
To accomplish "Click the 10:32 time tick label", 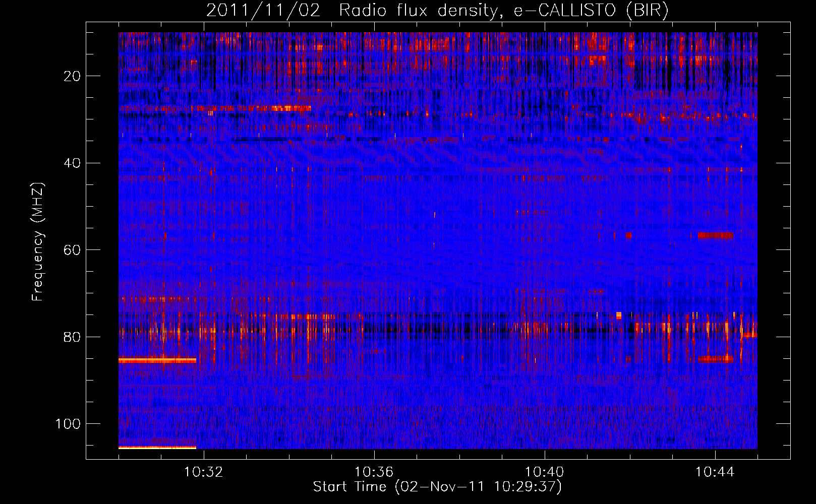I will click(203, 472).
